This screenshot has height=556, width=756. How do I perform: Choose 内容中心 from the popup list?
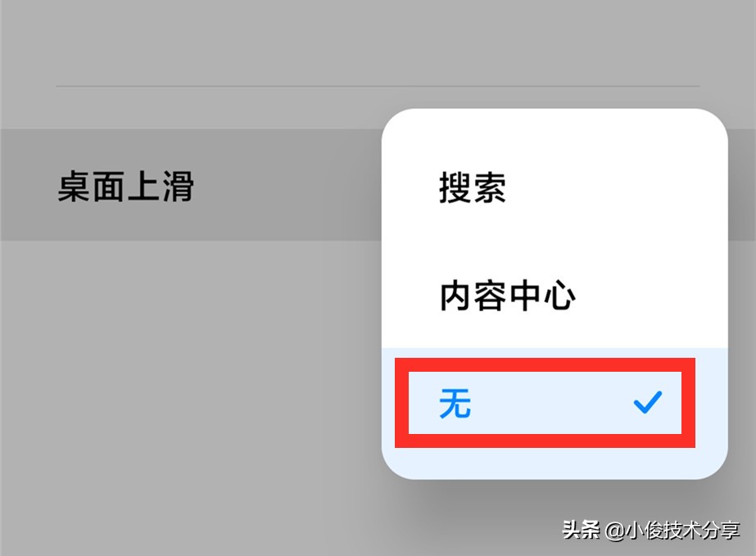555,295
